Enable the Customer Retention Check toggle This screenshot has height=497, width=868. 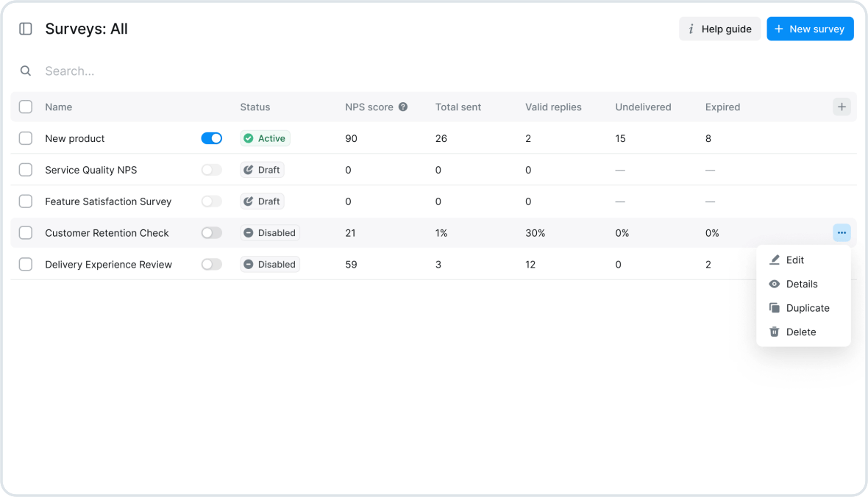tap(211, 233)
